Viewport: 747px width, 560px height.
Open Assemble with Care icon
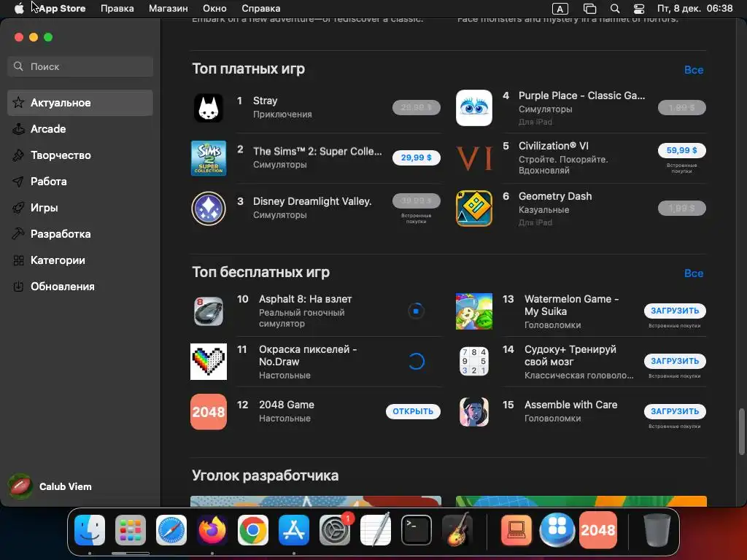[x=473, y=412]
